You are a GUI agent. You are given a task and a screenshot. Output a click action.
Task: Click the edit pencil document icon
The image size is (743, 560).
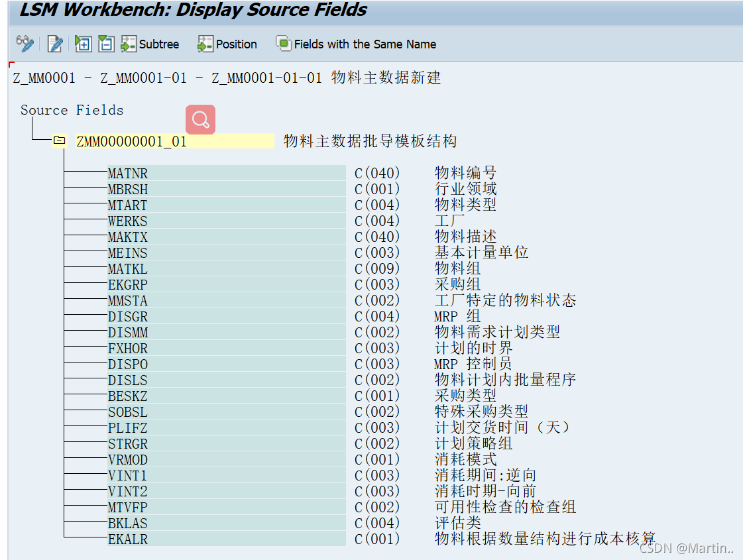55,44
